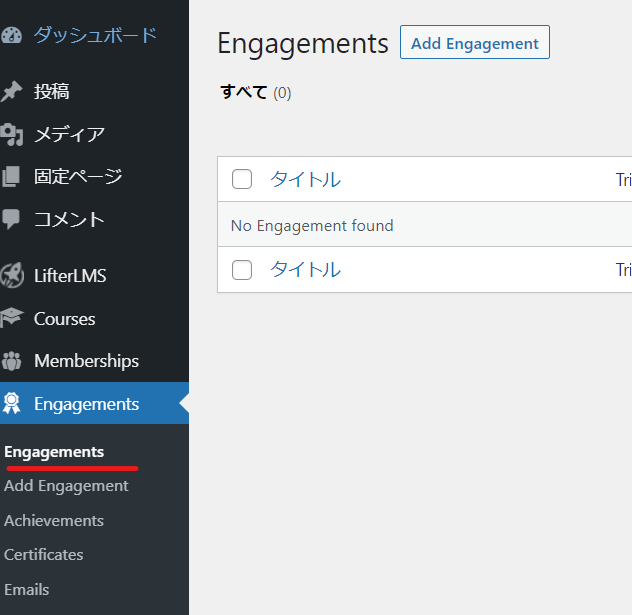Image resolution: width=632 pixels, height=615 pixels.
Task: Click the pushpin icon for 投稿
Action: click(11, 91)
